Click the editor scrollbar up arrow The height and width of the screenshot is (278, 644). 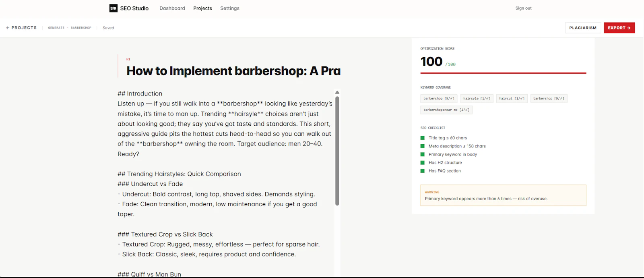tap(337, 92)
